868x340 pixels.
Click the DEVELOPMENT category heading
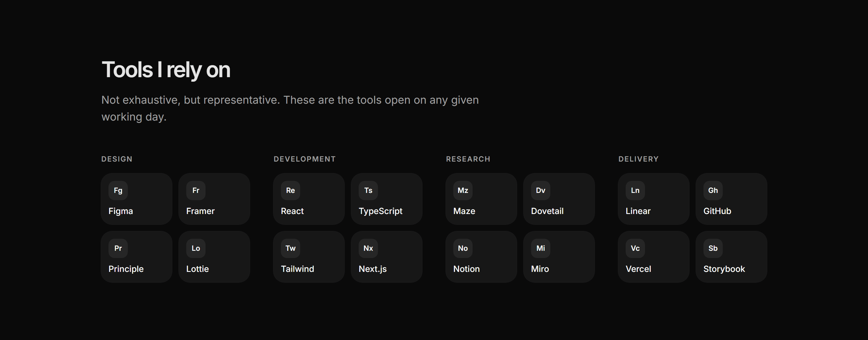pyautogui.click(x=305, y=159)
